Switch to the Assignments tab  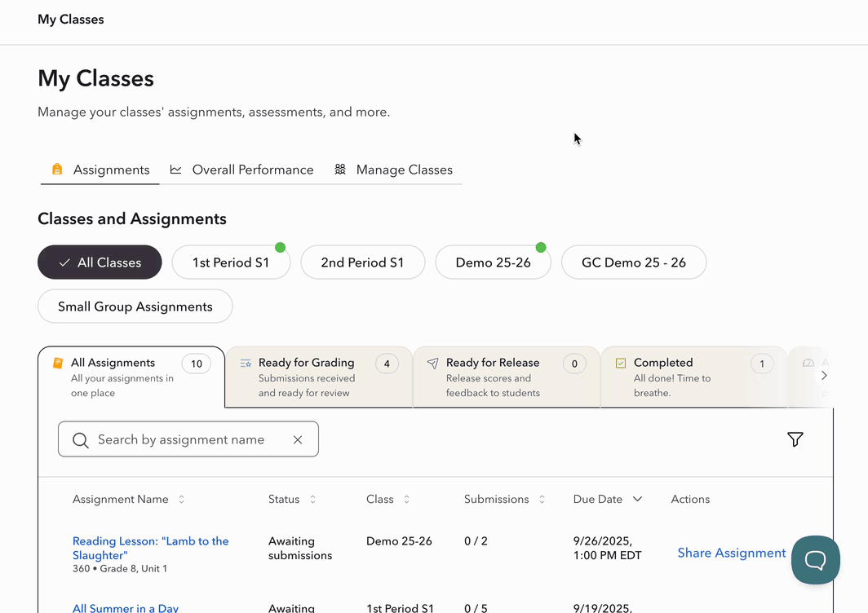coord(100,170)
